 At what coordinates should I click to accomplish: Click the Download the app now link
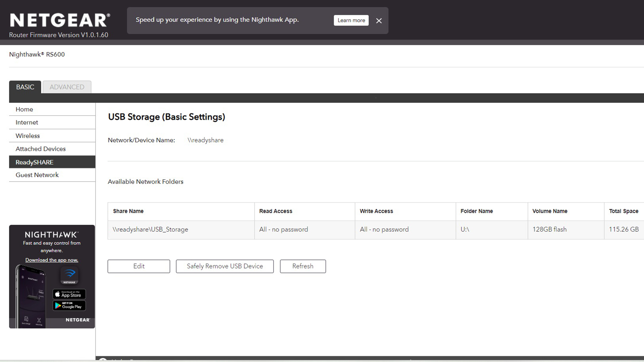pos(52,260)
